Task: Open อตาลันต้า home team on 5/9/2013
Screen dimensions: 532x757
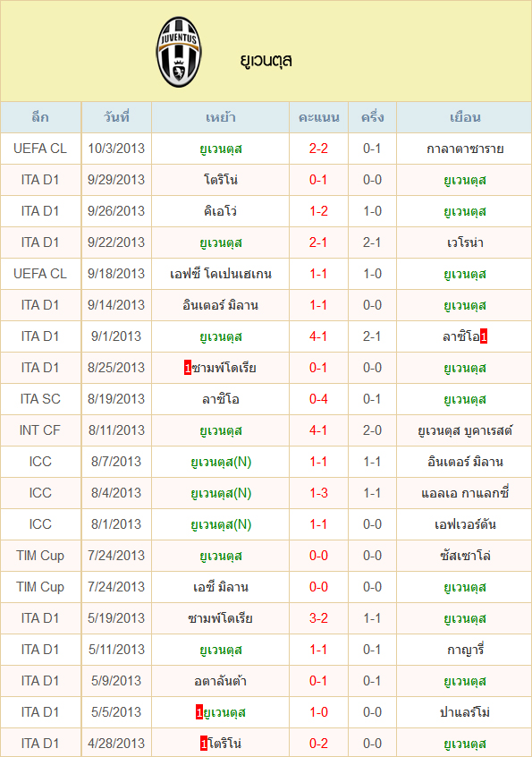Action: point(221,681)
